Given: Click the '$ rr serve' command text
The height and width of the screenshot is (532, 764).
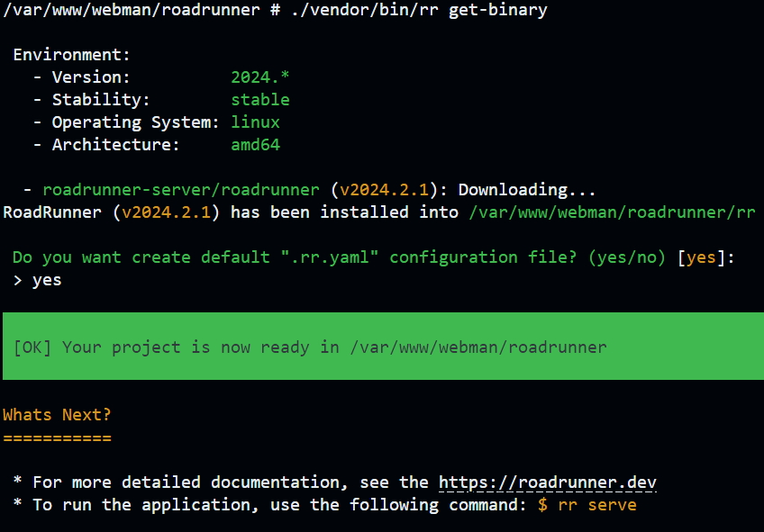Looking at the screenshot, I should point(587,505).
